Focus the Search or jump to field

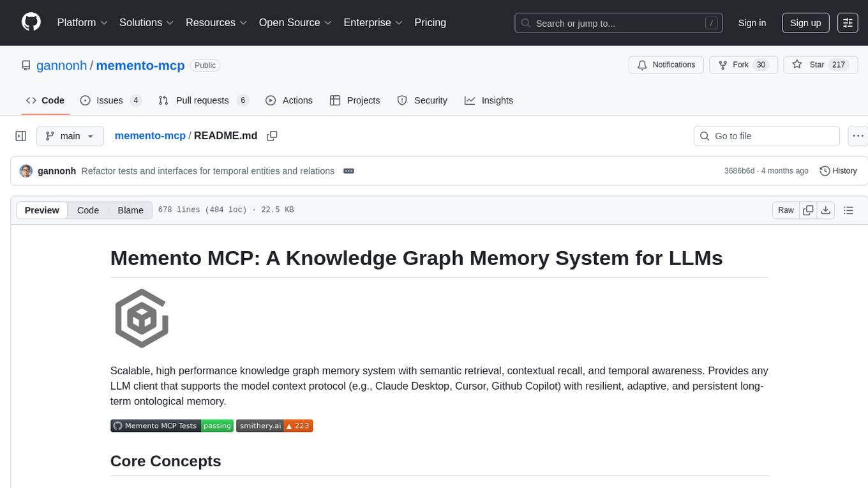pos(618,23)
